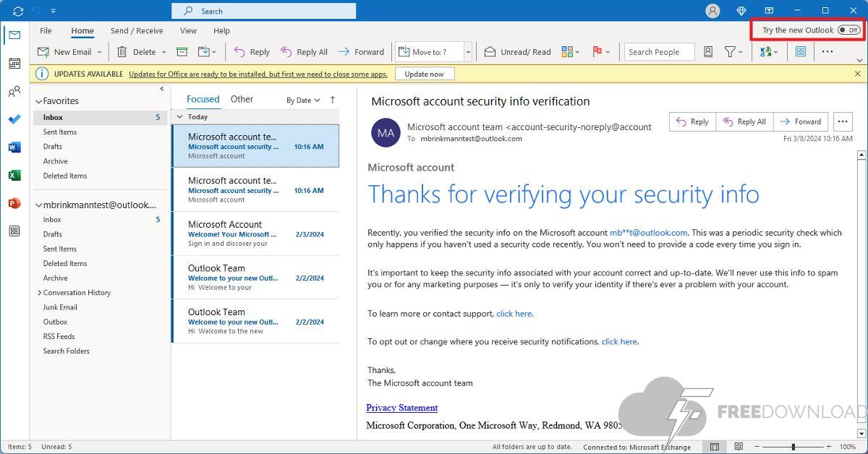Open the Send / Receive ribbon tab

(x=137, y=31)
